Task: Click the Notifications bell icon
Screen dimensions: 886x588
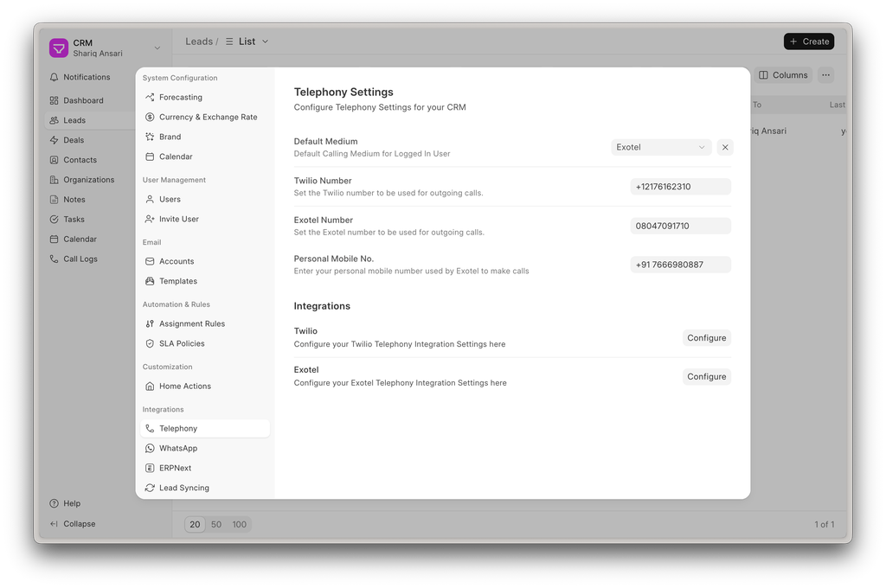Action: (55, 78)
